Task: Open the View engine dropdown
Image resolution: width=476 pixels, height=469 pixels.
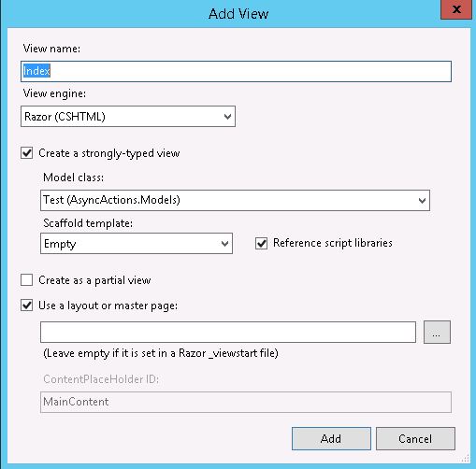Action: pos(128,117)
